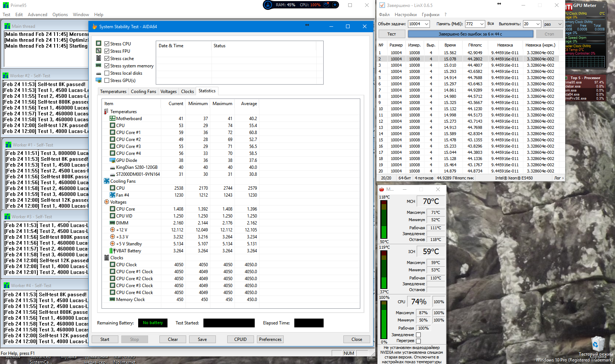The height and width of the screenshot is (364, 615).
Task: Click the CPU chip icon beside Stress CPU
Action: 99,44
